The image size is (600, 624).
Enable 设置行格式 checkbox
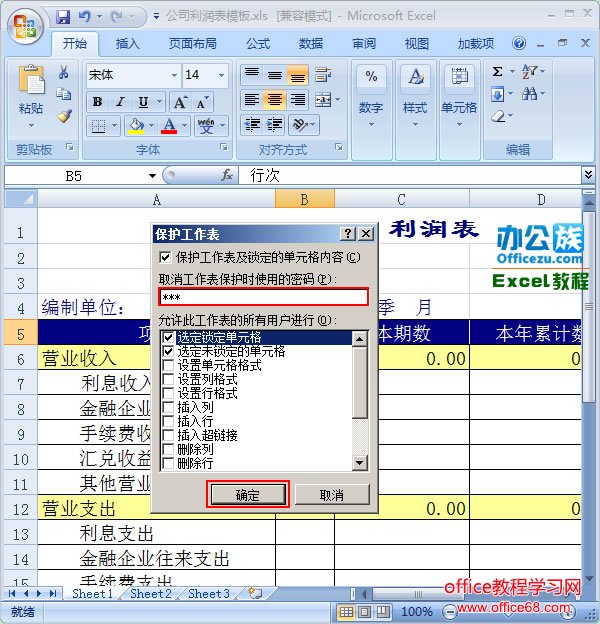click(x=168, y=393)
